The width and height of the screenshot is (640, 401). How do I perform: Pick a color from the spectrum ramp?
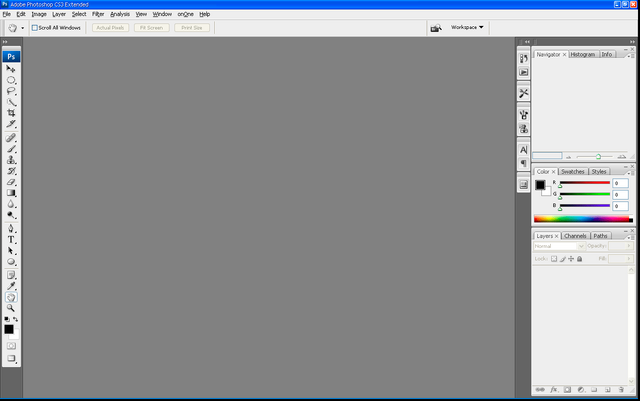(583, 219)
